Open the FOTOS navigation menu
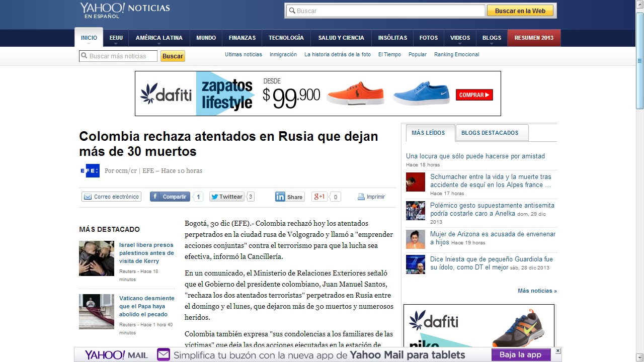 pos(429,38)
